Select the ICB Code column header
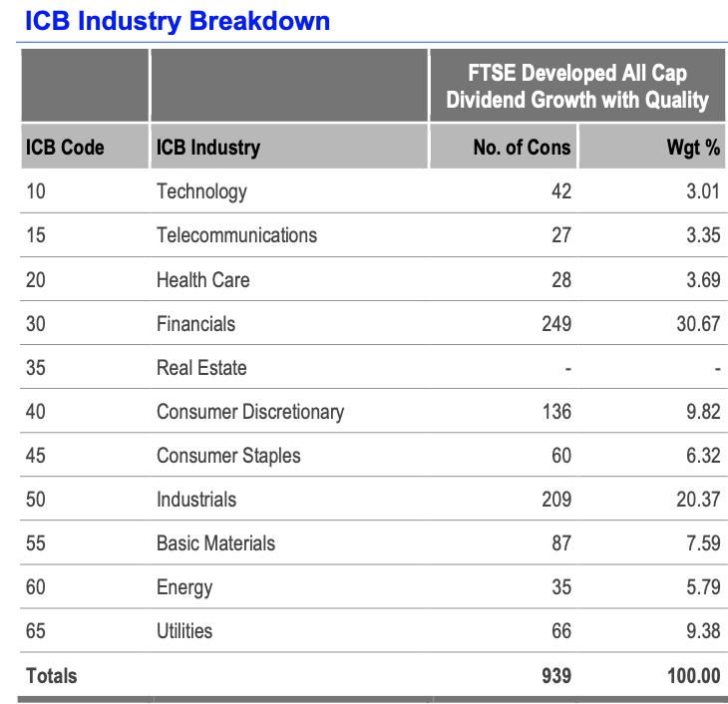Screen dimensions: 728x704 tap(65, 148)
